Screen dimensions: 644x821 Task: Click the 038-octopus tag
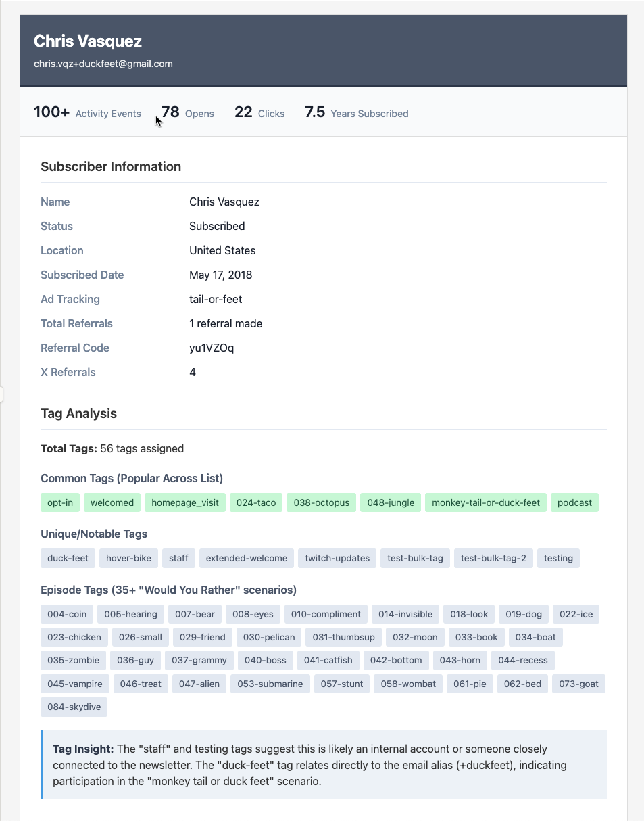pos(322,502)
